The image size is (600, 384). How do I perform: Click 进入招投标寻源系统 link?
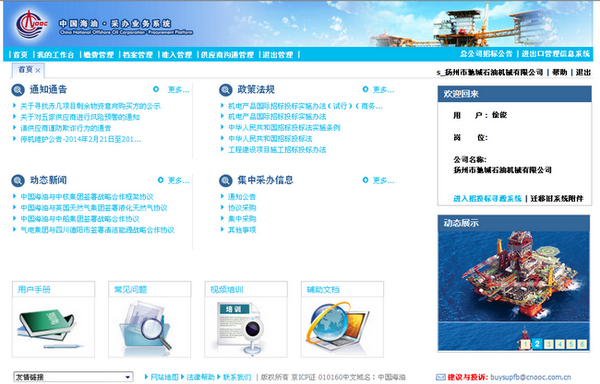pyautogui.click(x=487, y=199)
